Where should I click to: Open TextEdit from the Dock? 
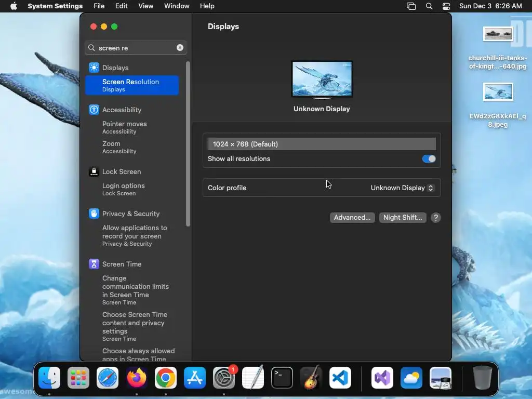(x=253, y=378)
